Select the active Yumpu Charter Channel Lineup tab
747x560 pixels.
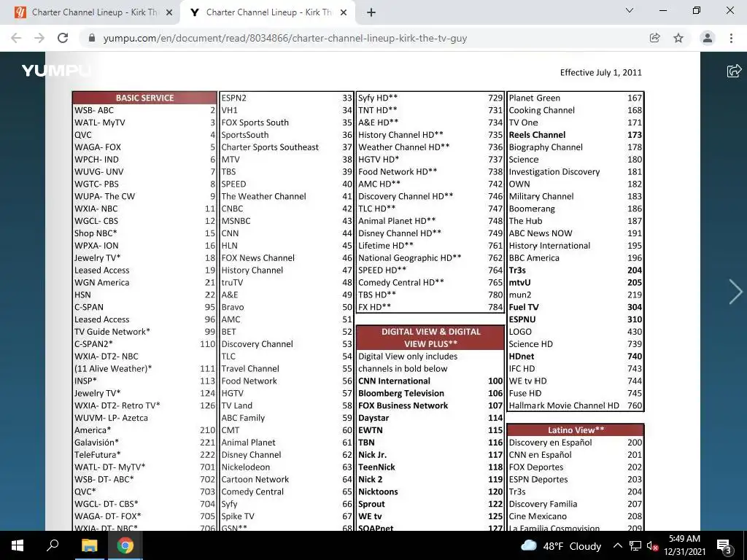tap(267, 13)
